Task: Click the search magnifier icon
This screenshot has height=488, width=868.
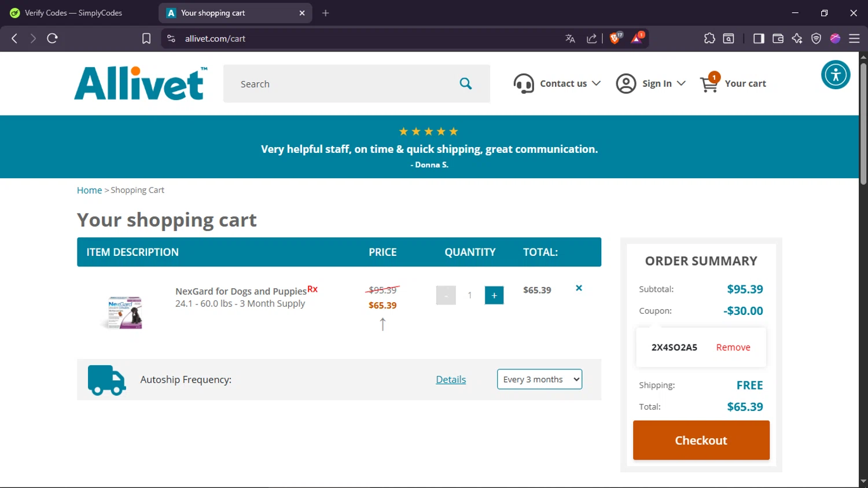Action: click(466, 84)
